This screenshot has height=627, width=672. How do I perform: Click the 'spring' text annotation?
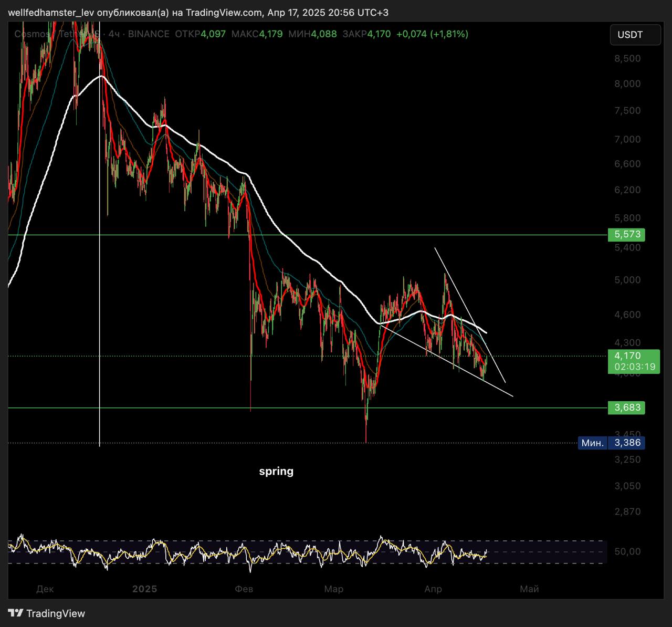coord(276,471)
